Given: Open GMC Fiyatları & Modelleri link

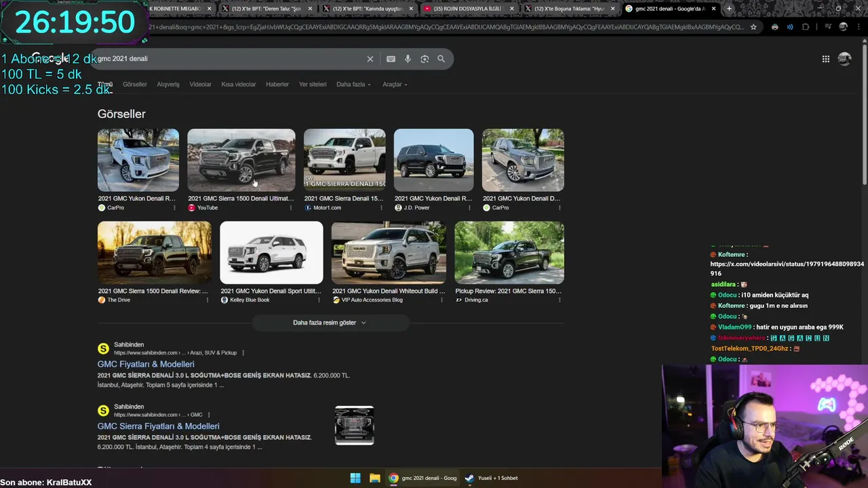Looking at the screenshot, I should [x=146, y=364].
